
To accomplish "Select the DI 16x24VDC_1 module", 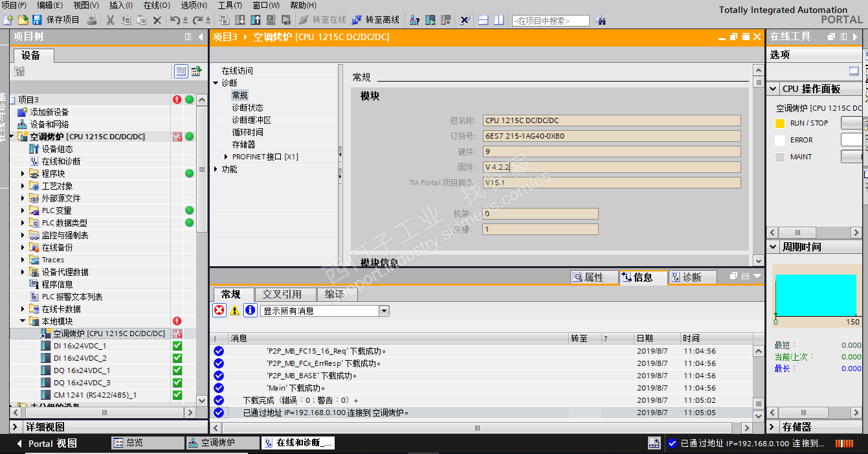I will 80,346.
